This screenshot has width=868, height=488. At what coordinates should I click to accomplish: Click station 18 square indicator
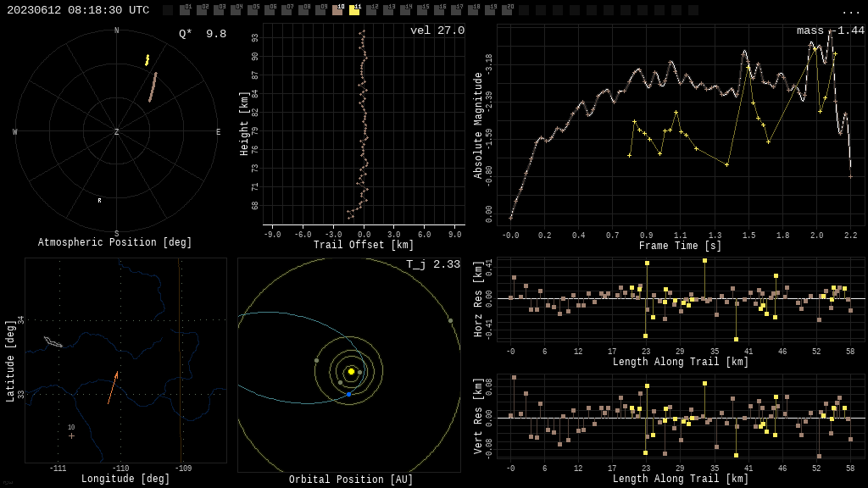click(472, 10)
